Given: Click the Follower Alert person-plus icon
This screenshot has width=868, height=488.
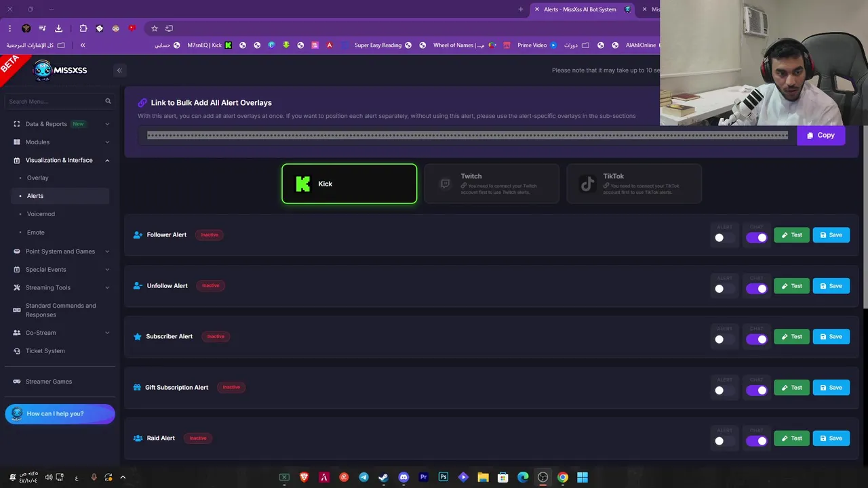Looking at the screenshot, I should (x=138, y=235).
